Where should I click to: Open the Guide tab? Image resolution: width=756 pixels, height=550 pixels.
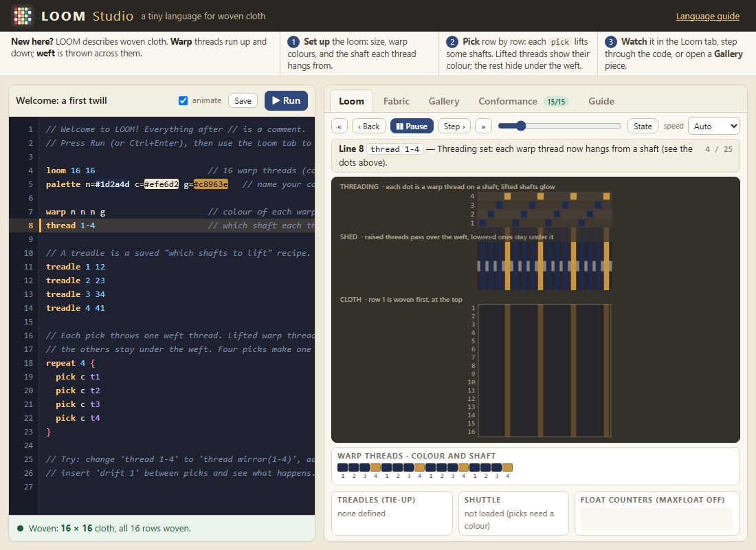pyautogui.click(x=601, y=101)
